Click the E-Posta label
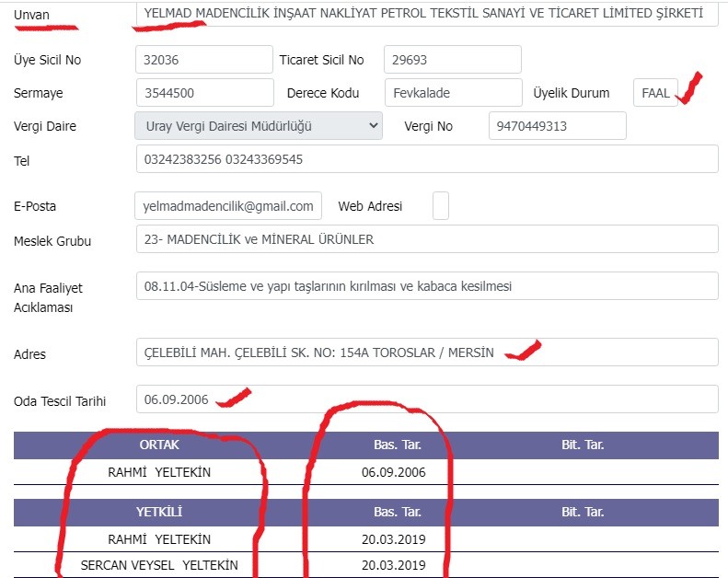The width and height of the screenshot is (728, 578). pyautogui.click(x=35, y=206)
